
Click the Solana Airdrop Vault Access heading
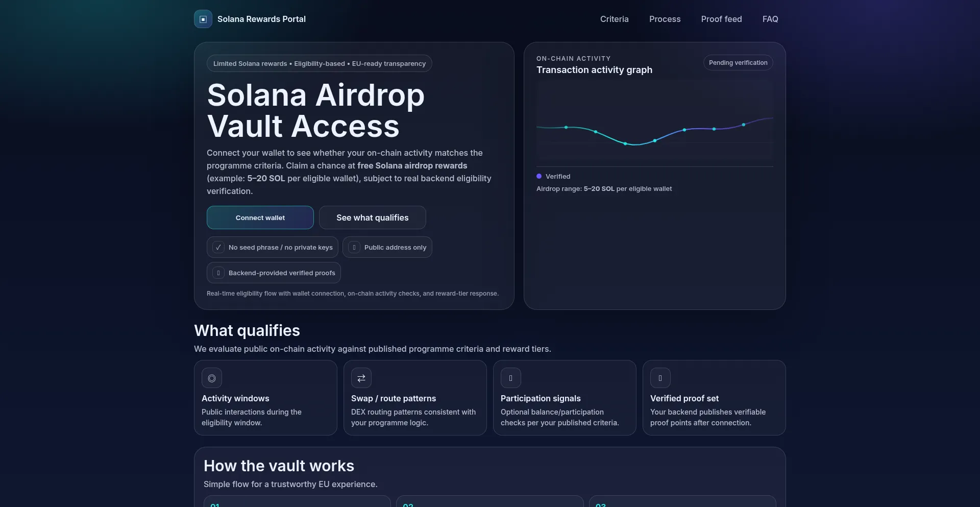(316, 110)
